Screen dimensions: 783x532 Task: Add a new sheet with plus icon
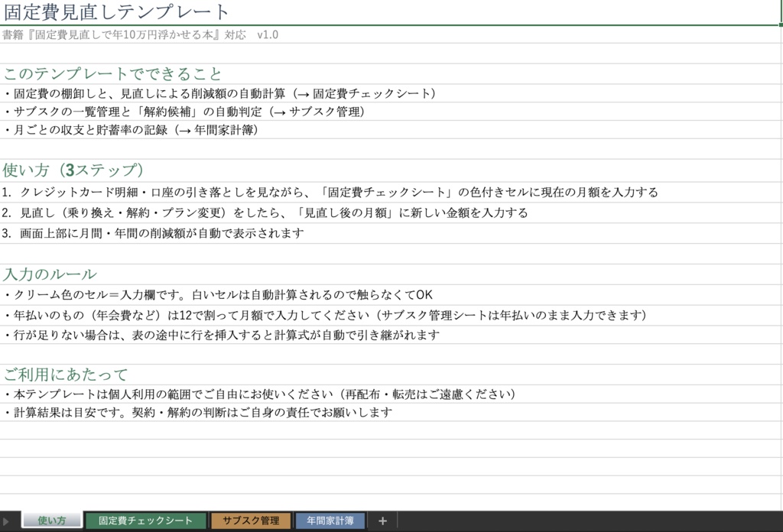pyautogui.click(x=382, y=521)
